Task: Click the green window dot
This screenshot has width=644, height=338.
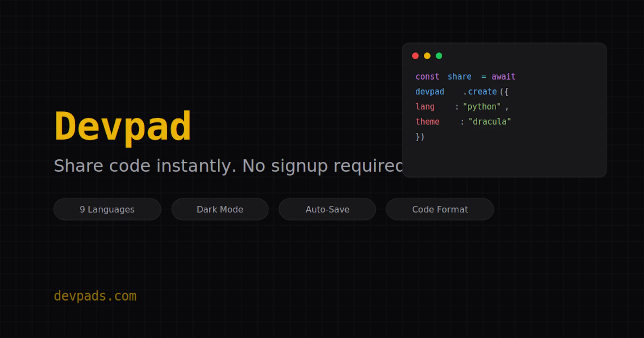Action: pyautogui.click(x=439, y=56)
